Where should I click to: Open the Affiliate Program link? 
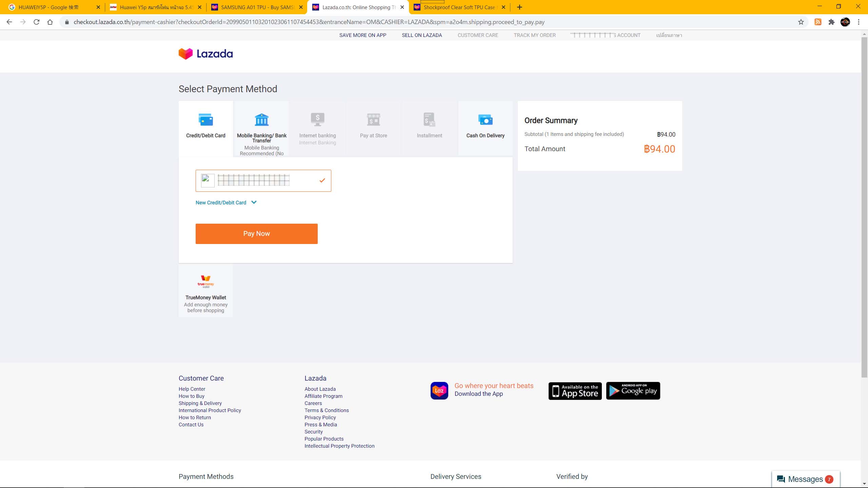[x=323, y=396]
